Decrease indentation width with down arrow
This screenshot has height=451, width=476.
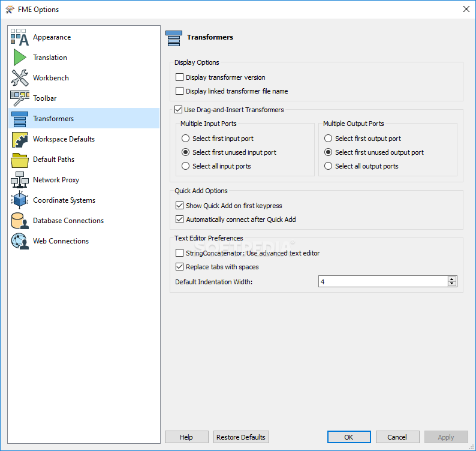[x=451, y=284]
